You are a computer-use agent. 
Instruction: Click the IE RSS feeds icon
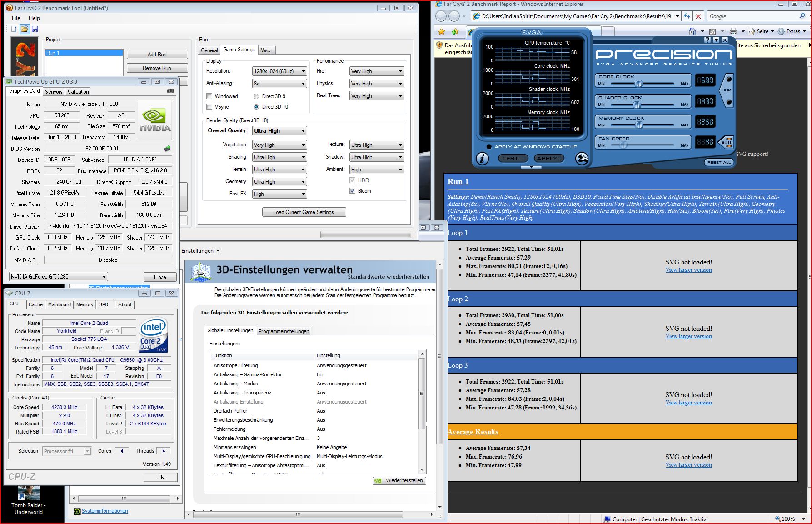point(712,31)
